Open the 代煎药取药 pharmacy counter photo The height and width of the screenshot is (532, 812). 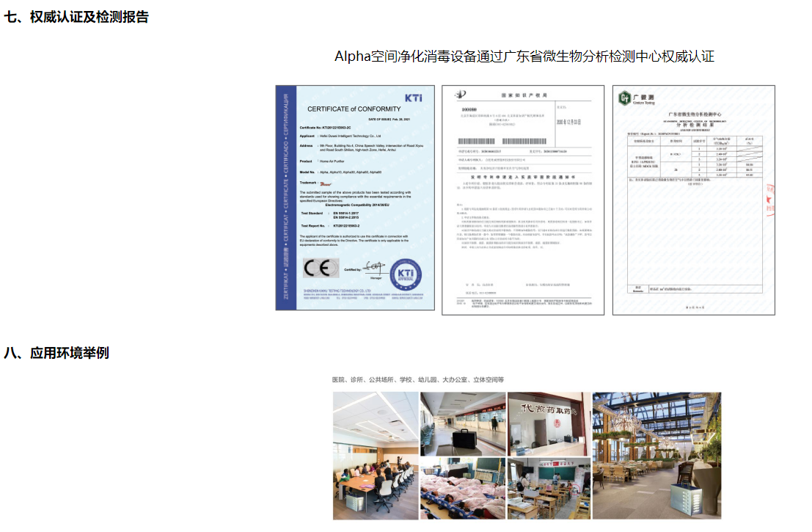[549, 423]
